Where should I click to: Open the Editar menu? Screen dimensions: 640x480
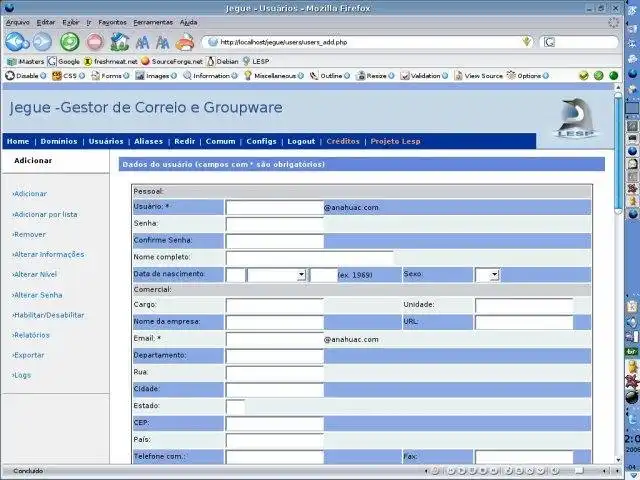coord(46,22)
